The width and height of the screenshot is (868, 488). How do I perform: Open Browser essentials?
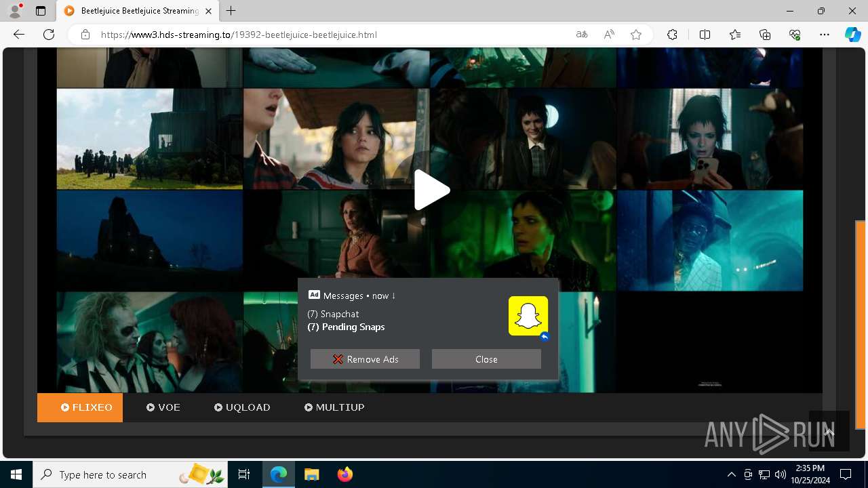(x=795, y=35)
